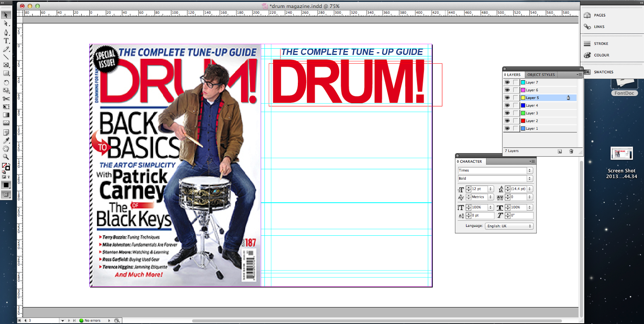
Task: Lock Layer 1 using its lock box
Action: pyautogui.click(x=516, y=128)
